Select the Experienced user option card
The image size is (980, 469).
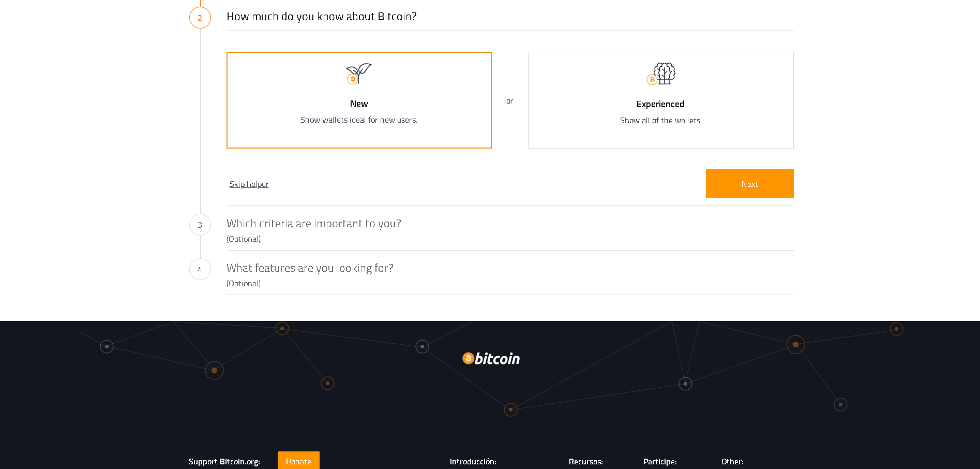click(x=660, y=100)
